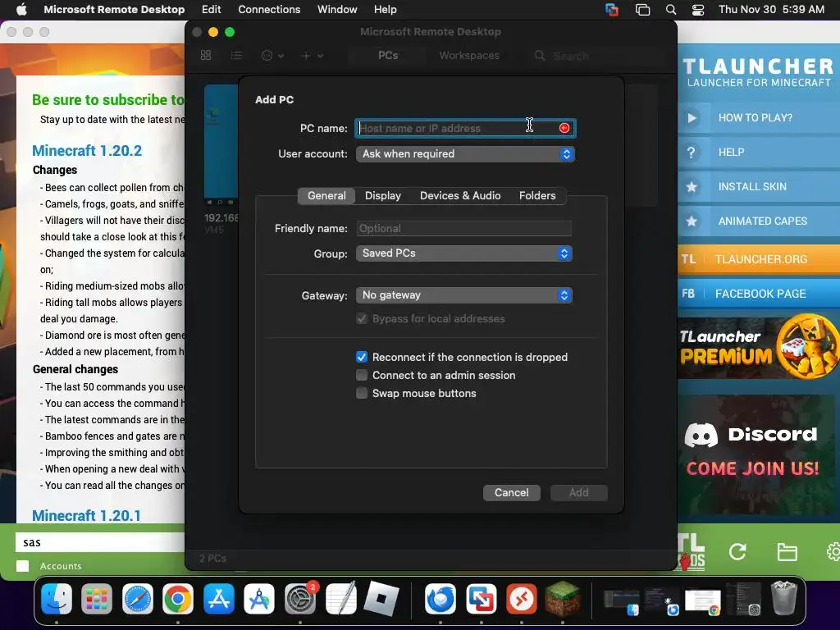Open the Edit menu
This screenshot has height=630, width=840.
(x=211, y=9)
